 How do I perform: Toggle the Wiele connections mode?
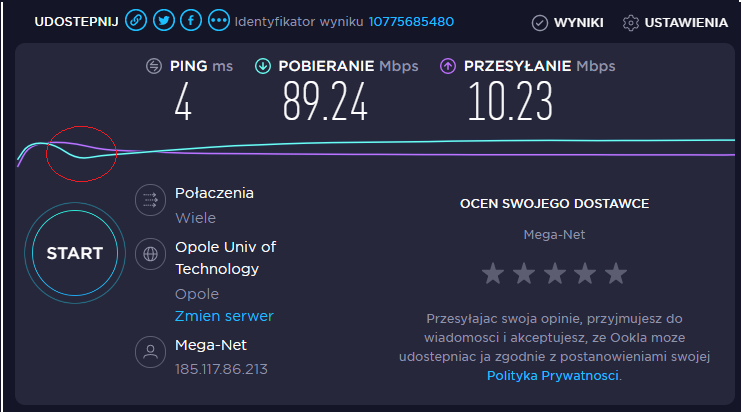(x=195, y=218)
